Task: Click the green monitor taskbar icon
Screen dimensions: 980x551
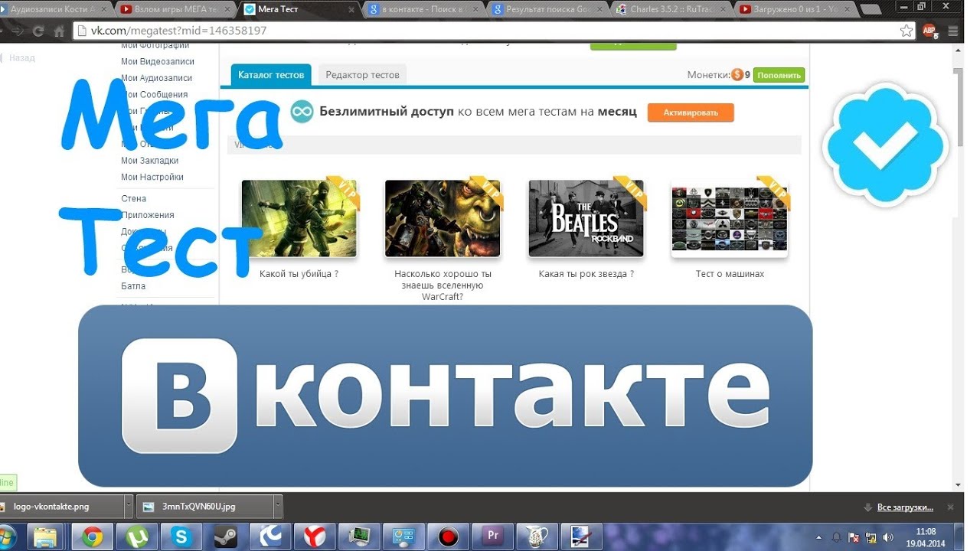Action: click(359, 536)
